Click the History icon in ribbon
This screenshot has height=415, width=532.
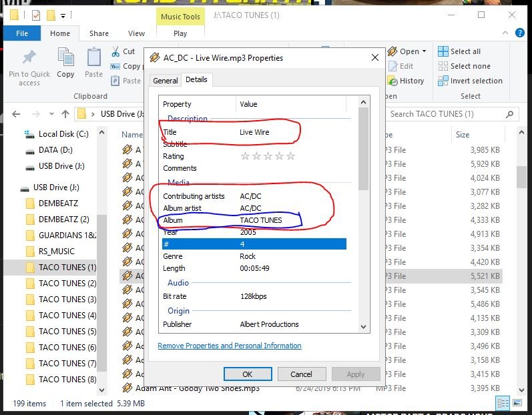(392, 81)
